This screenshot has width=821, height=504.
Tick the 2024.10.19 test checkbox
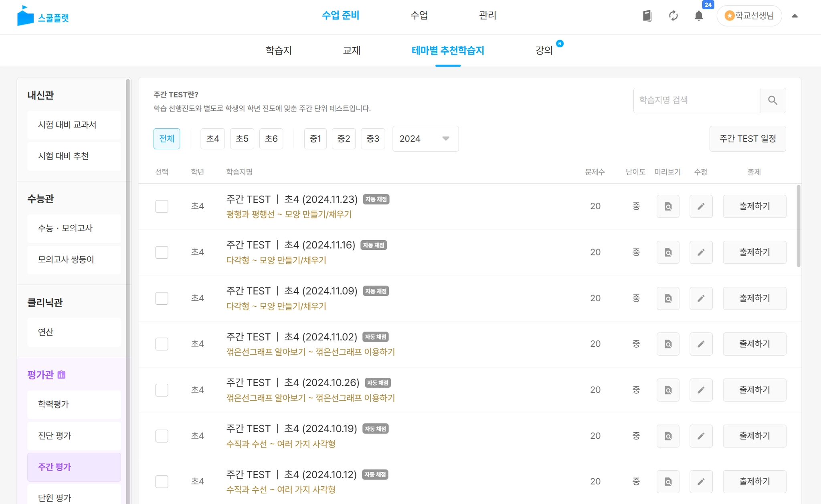[x=162, y=436]
